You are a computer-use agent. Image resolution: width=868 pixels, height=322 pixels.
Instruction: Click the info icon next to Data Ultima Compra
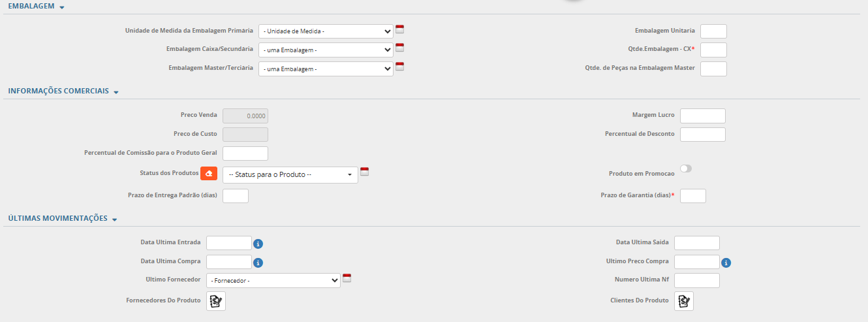click(258, 263)
